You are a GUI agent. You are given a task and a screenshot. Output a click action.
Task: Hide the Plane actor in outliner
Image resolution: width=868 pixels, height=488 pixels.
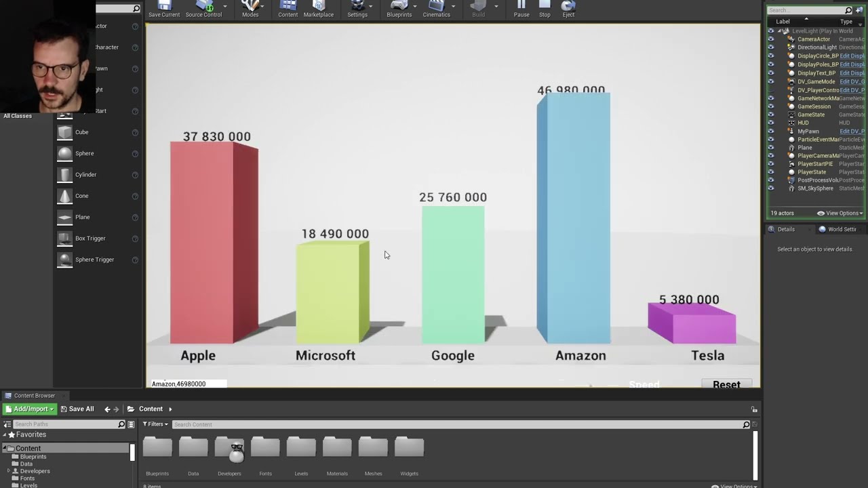[x=770, y=148]
